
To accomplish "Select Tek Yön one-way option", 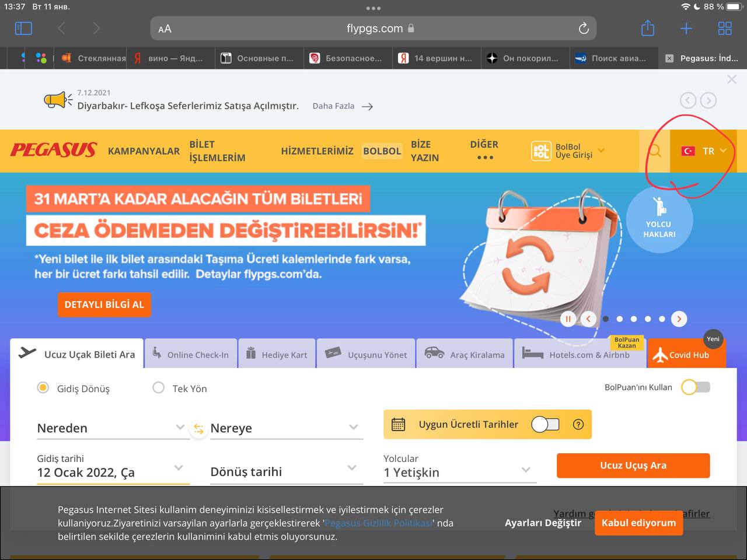I will [x=158, y=388].
